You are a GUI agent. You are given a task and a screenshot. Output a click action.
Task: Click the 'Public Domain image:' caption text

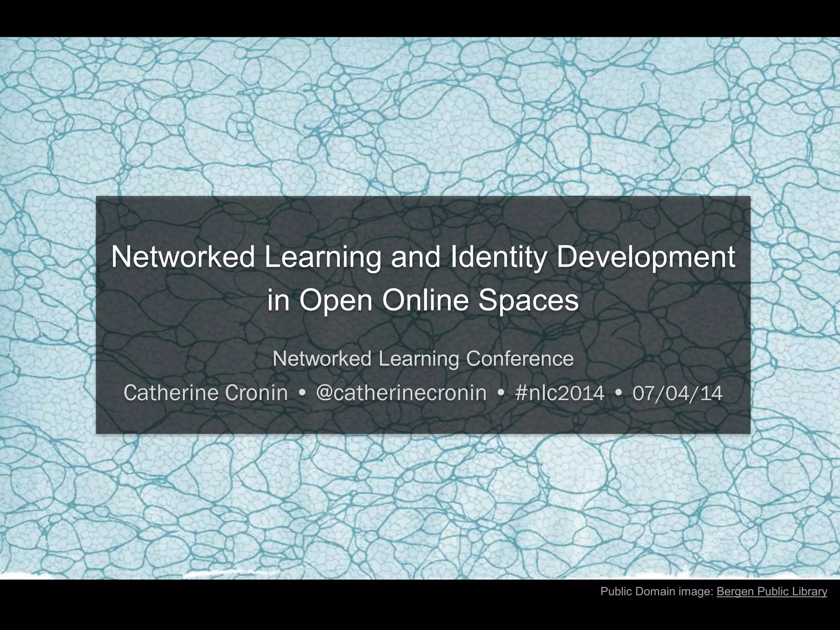click(657, 591)
